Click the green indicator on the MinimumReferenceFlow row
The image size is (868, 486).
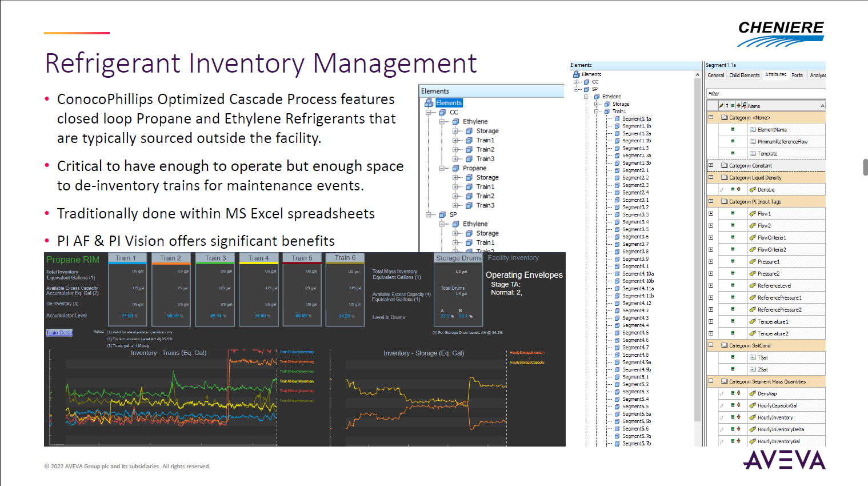tap(733, 141)
